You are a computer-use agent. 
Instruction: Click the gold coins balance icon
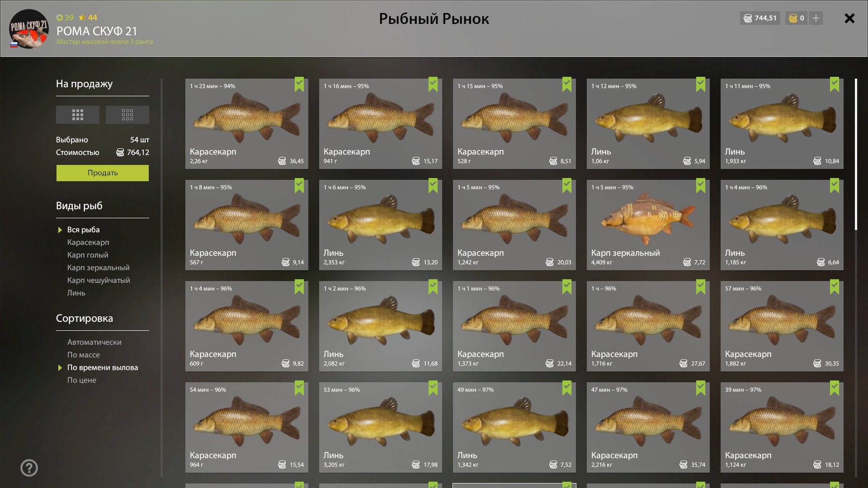coord(793,18)
